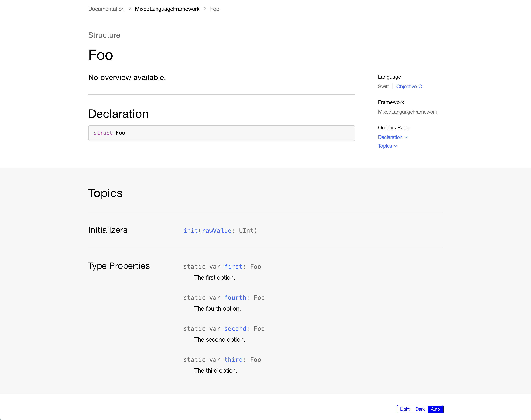Screen dimensions: 531x420
Task: Click the Foo breadcrumb item
Action: click(215, 9)
